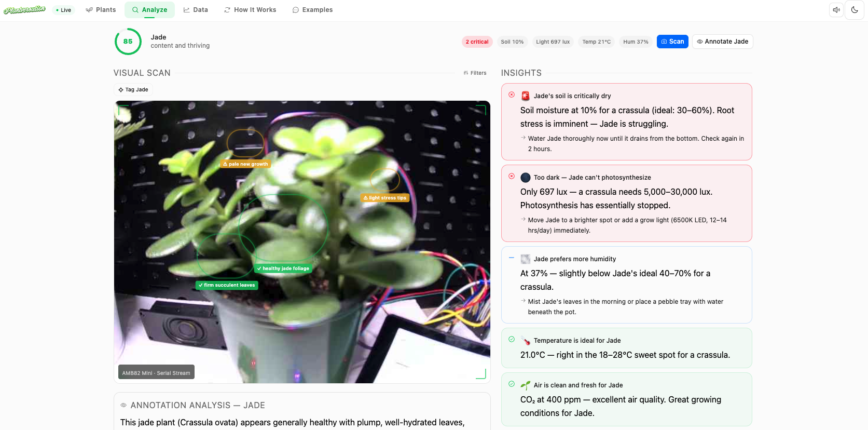Switch to dark mode with moon icon
868x430 pixels.
[x=855, y=10]
